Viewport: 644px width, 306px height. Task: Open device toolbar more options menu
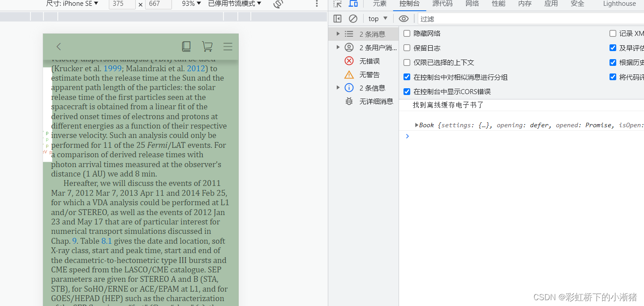pyautogui.click(x=317, y=4)
